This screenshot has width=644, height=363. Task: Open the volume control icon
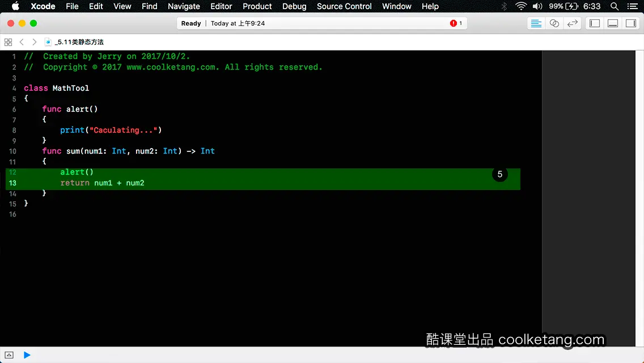tap(537, 6)
